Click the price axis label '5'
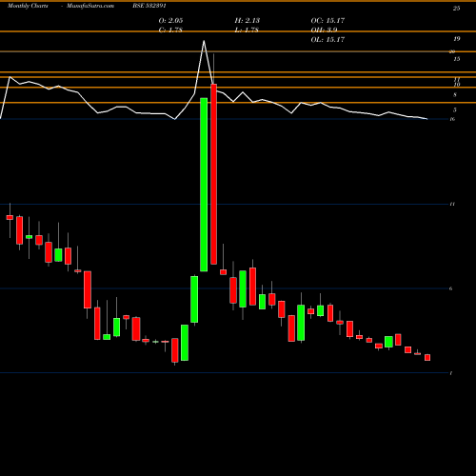The width and height of the screenshot is (476, 476). tap(455, 109)
